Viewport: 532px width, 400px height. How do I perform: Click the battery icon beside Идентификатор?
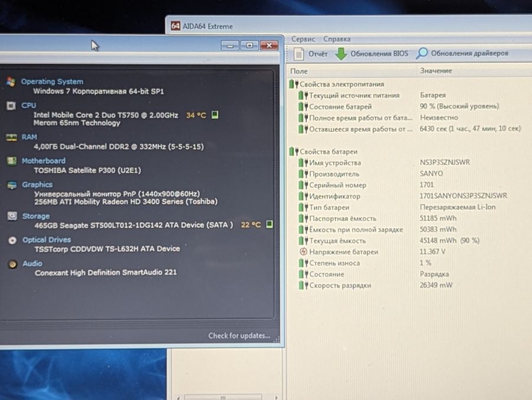tap(303, 196)
